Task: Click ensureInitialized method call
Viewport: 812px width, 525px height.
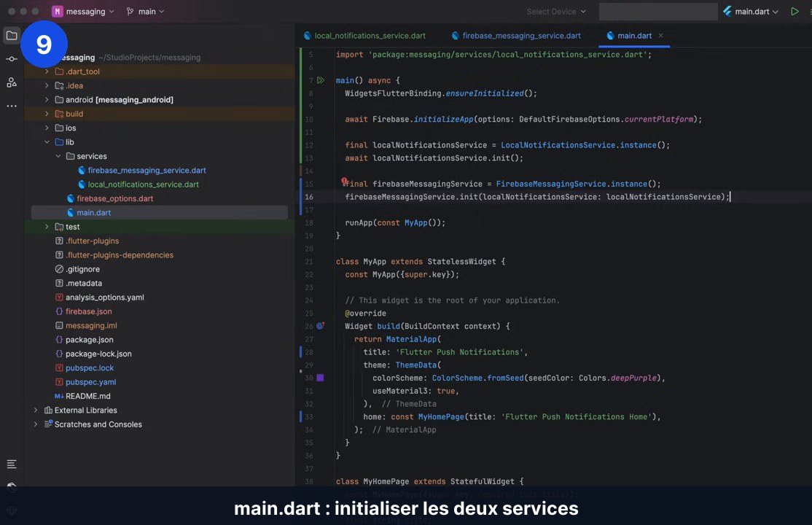Action: pos(485,93)
